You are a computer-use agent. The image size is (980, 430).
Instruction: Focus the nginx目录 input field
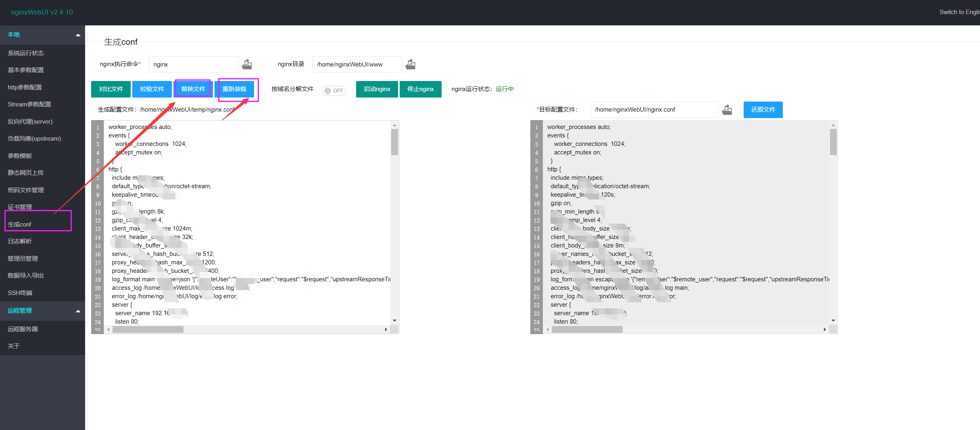coord(357,64)
